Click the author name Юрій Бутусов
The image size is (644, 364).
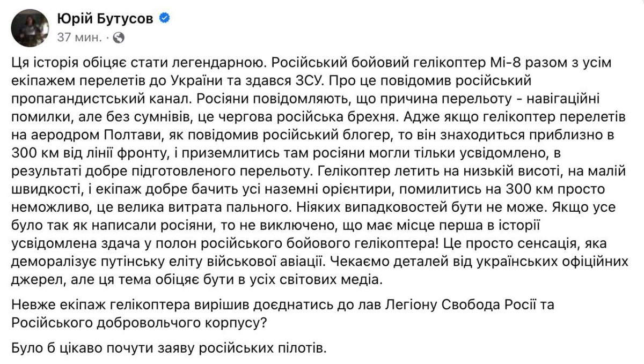click(x=105, y=19)
